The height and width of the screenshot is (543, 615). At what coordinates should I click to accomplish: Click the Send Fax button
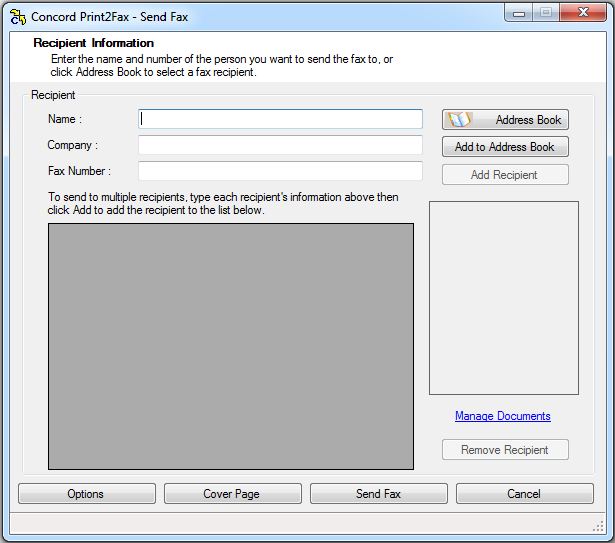pos(378,494)
